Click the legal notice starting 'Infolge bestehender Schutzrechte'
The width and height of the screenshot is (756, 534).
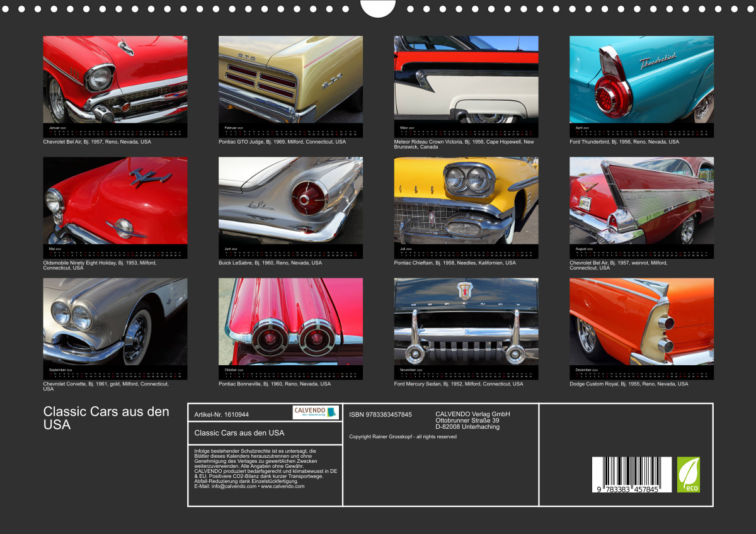[265, 469]
